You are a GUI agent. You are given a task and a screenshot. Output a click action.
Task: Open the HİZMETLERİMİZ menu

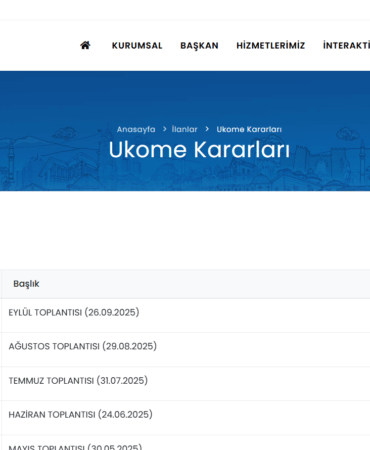coord(271,46)
